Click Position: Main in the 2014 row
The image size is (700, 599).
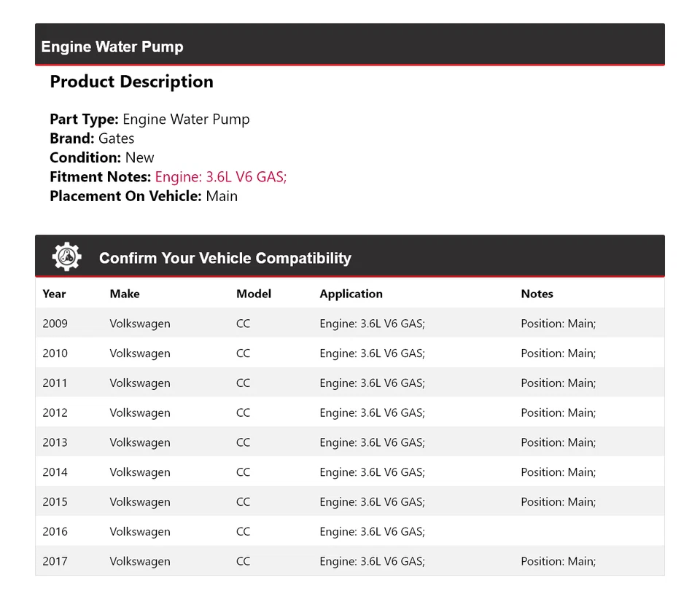558,472
